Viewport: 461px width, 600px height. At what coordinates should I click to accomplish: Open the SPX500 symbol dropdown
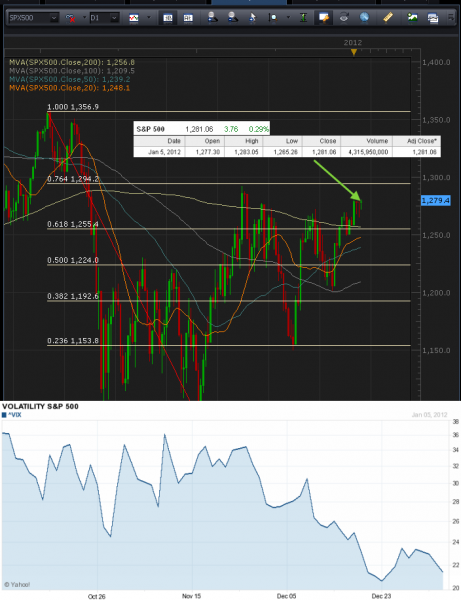pyautogui.click(x=54, y=18)
